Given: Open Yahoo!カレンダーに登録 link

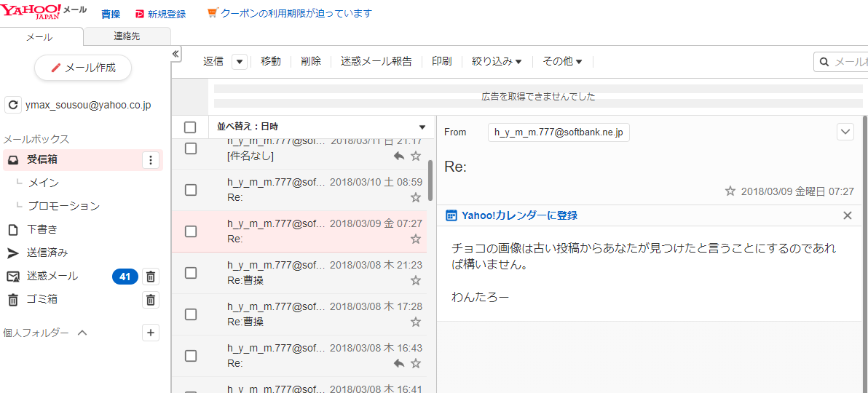Looking at the screenshot, I should (x=519, y=215).
